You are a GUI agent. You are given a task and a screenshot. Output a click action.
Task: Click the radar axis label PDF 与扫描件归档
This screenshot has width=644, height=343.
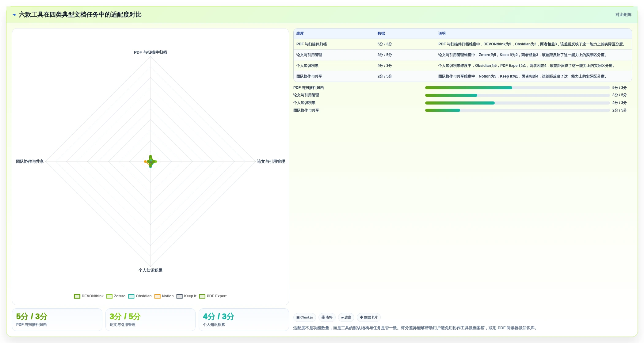(x=151, y=52)
